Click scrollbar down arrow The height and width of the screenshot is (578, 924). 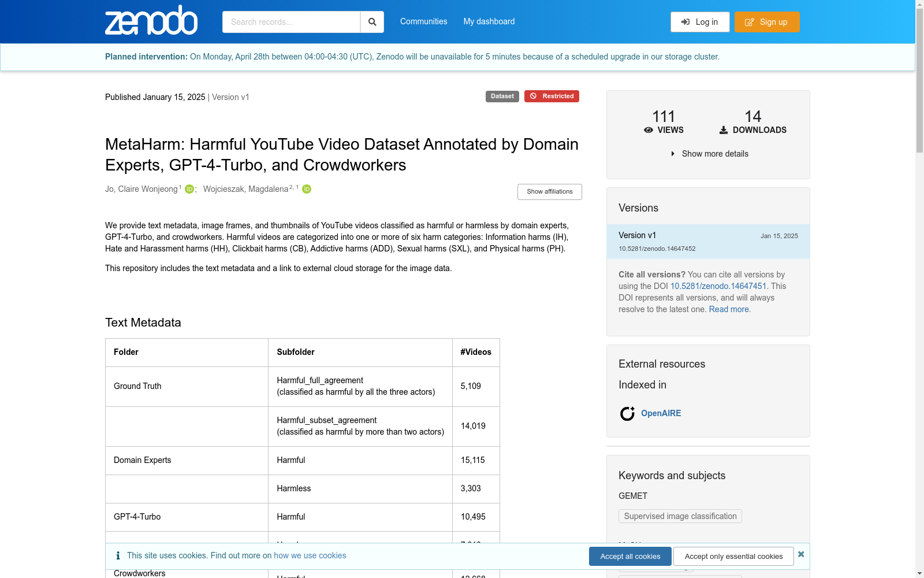919,573
